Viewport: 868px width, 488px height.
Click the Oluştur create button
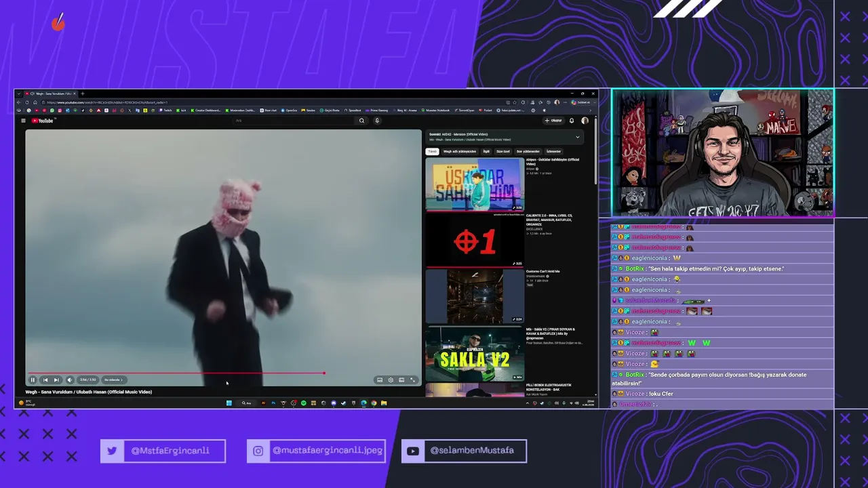pyautogui.click(x=553, y=121)
